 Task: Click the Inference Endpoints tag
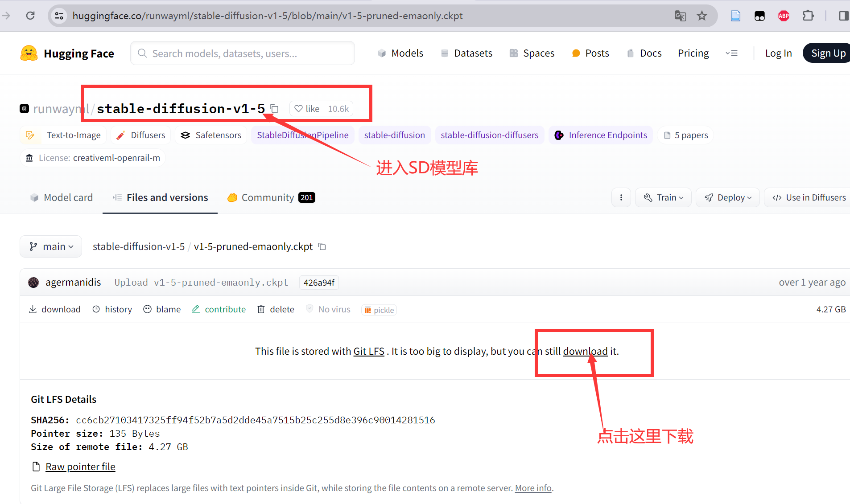601,135
